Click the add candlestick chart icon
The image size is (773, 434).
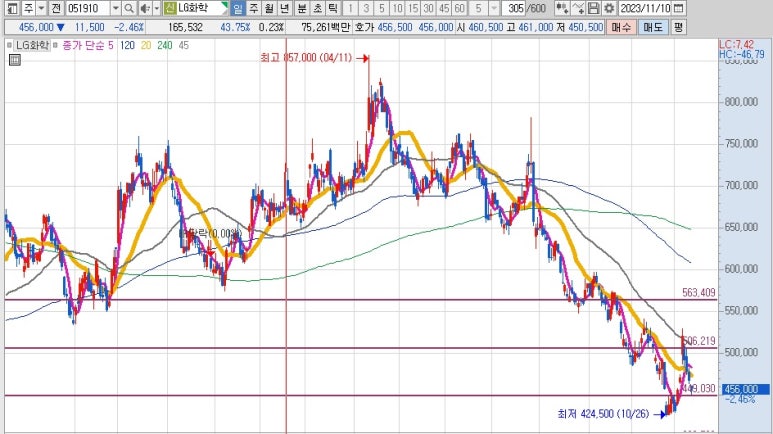tap(562, 8)
